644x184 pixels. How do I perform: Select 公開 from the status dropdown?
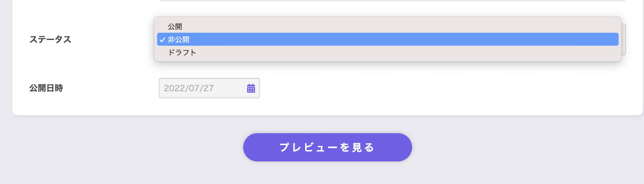point(388,27)
